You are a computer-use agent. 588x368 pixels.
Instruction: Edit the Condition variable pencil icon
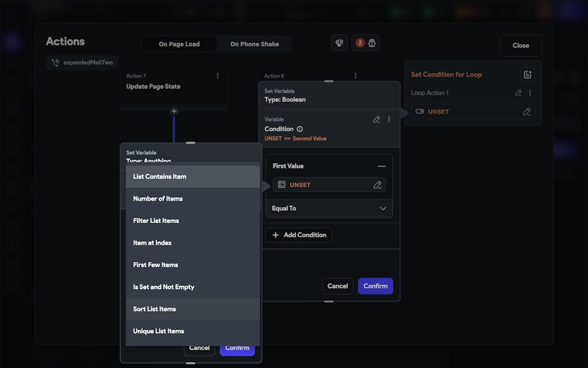pos(376,120)
